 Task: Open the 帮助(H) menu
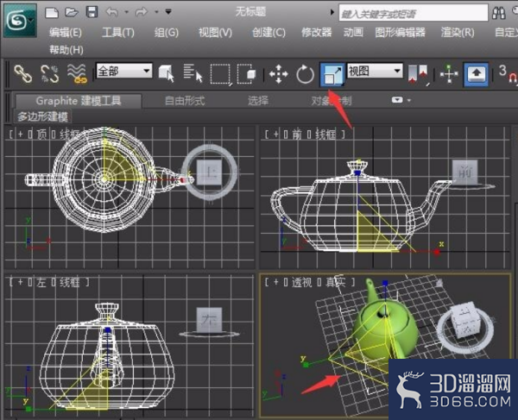(66, 50)
